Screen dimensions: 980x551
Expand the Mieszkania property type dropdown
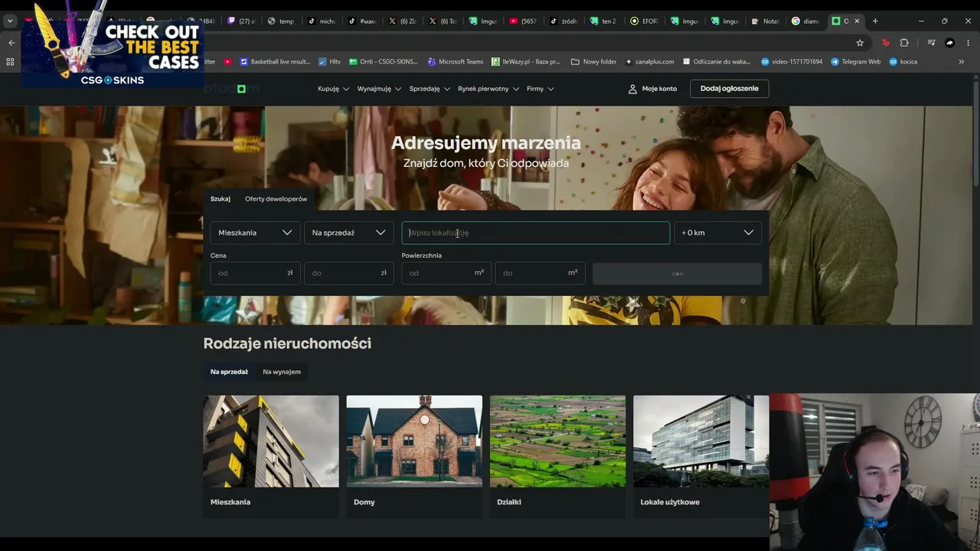[x=255, y=233]
